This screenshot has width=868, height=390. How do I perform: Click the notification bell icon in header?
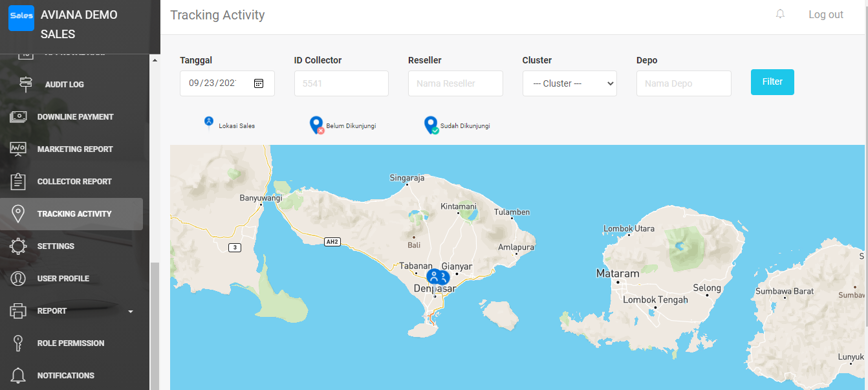[x=780, y=14]
